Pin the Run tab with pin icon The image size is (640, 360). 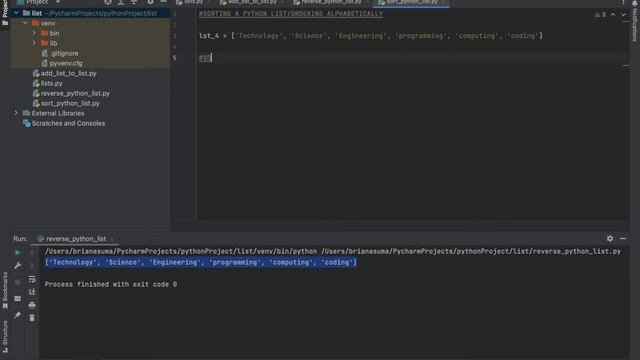click(x=18, y=315)
